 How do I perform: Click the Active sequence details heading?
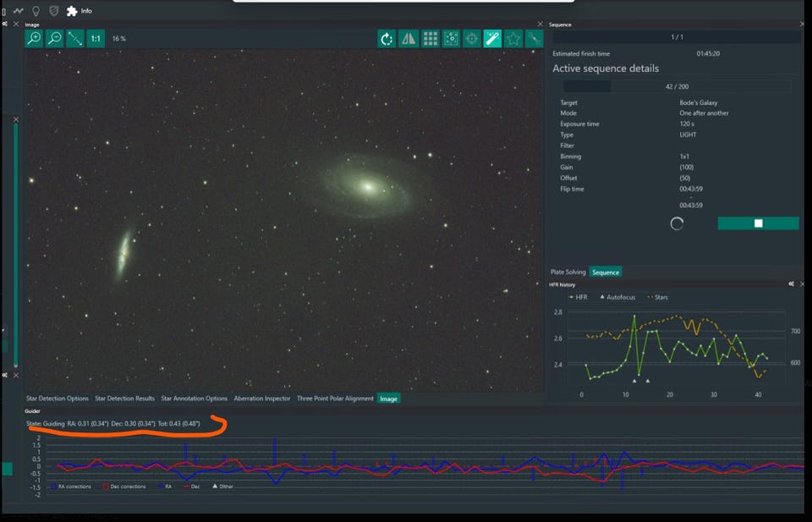coord(606,69)
